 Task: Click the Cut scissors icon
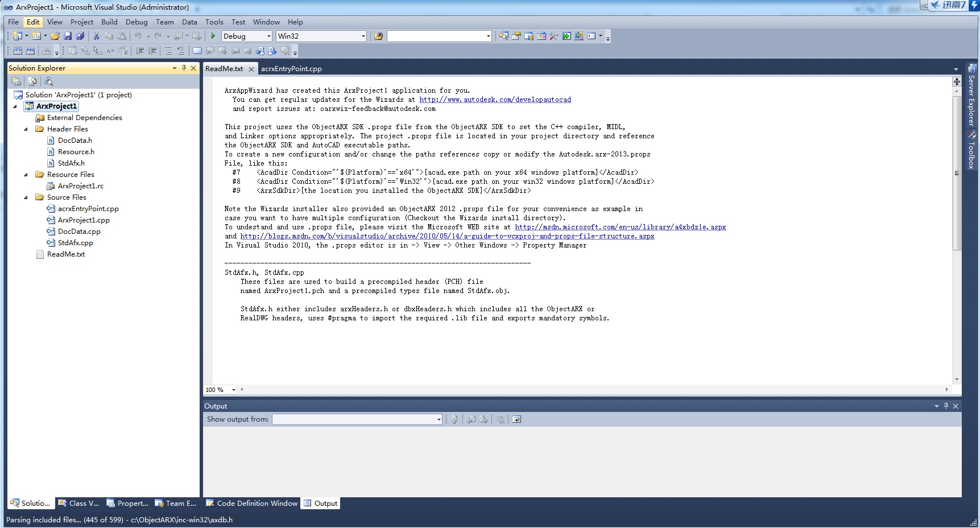pos(96,36)
